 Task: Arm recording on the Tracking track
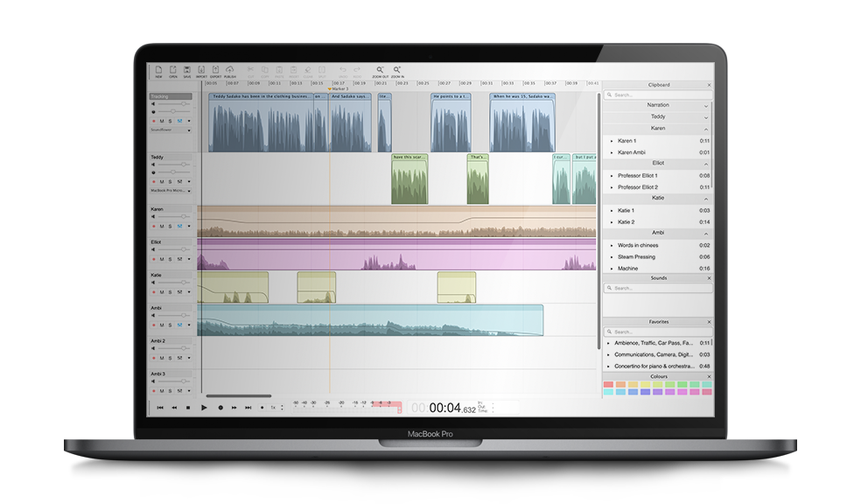point(153,121)
